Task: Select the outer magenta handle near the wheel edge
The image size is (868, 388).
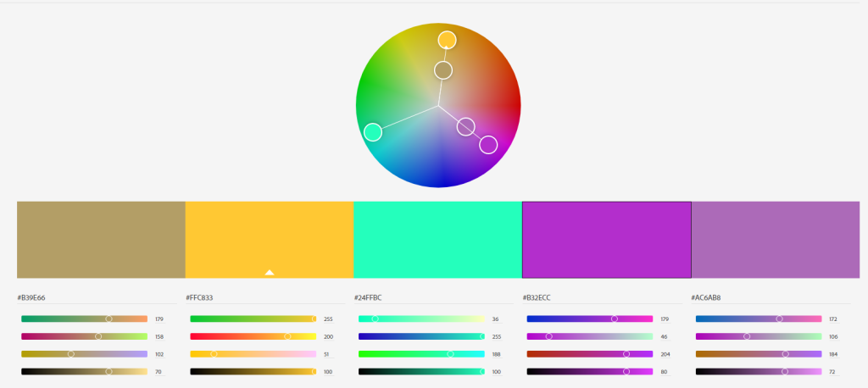Action: coord(488,145)
